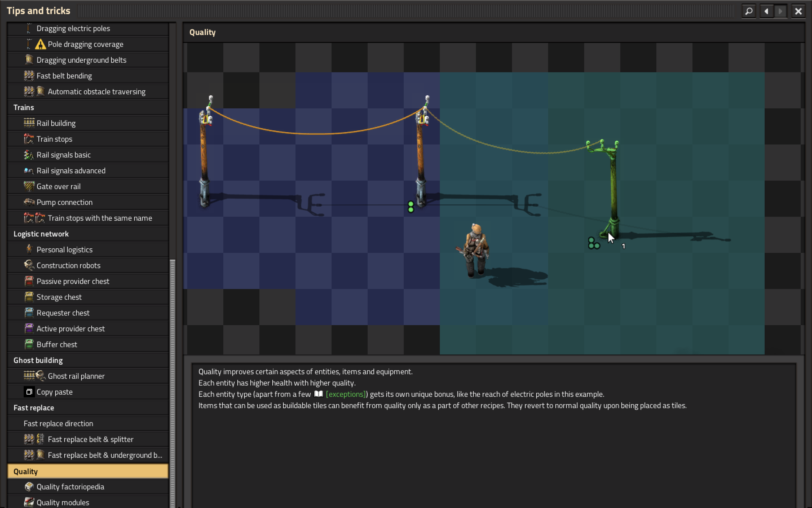The width and height of the screenshot is (812, 508).
Task: Click the train stop icon beside Train stops
Action: pyautogui.click(x=29, y=139)
